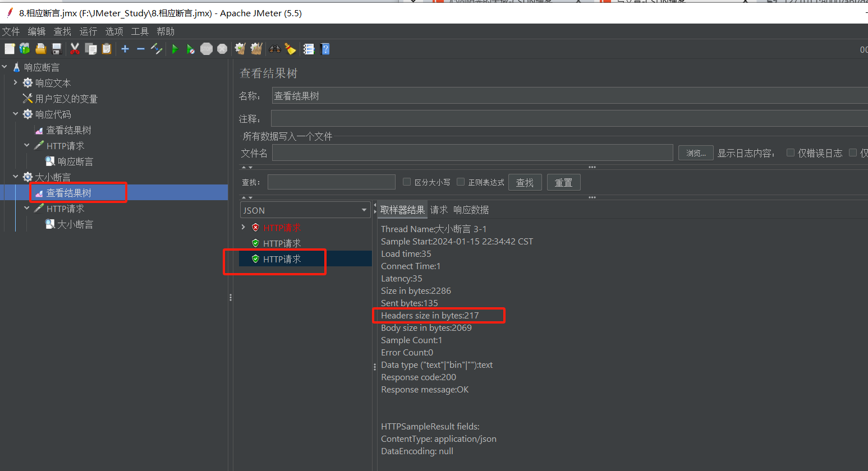Viewport: 868px width, 471px height.
Task: Select the 响应断言 assertion under 响应代码
Action: tap(75, 161)
